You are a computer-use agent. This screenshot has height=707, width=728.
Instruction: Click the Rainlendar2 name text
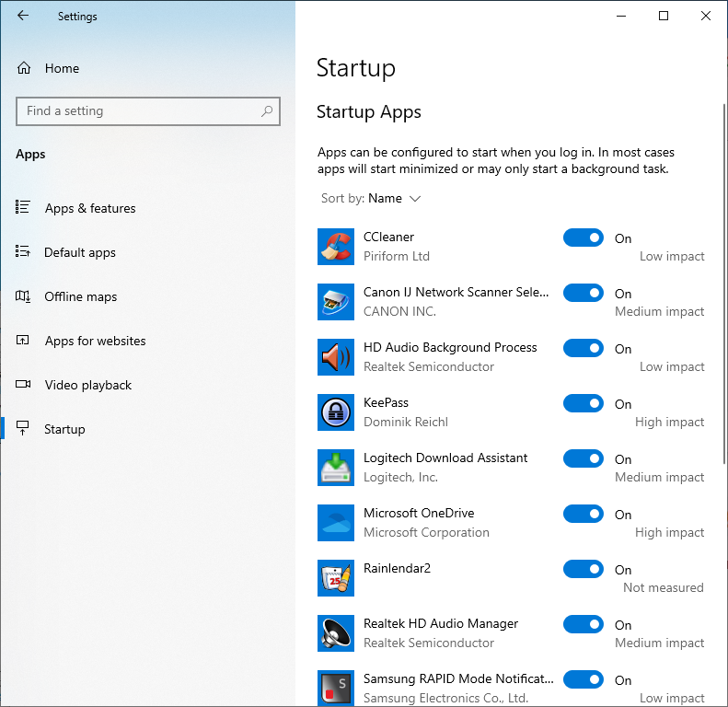point(397,569)
